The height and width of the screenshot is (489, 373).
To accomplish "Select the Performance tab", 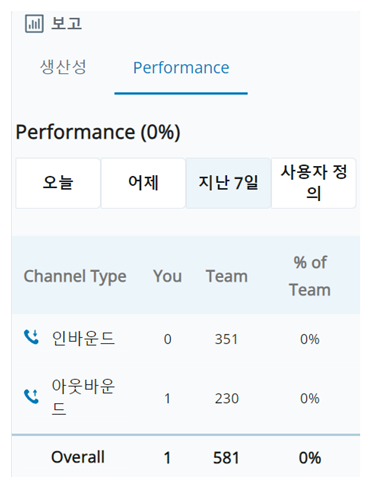I will pos(181,68).
